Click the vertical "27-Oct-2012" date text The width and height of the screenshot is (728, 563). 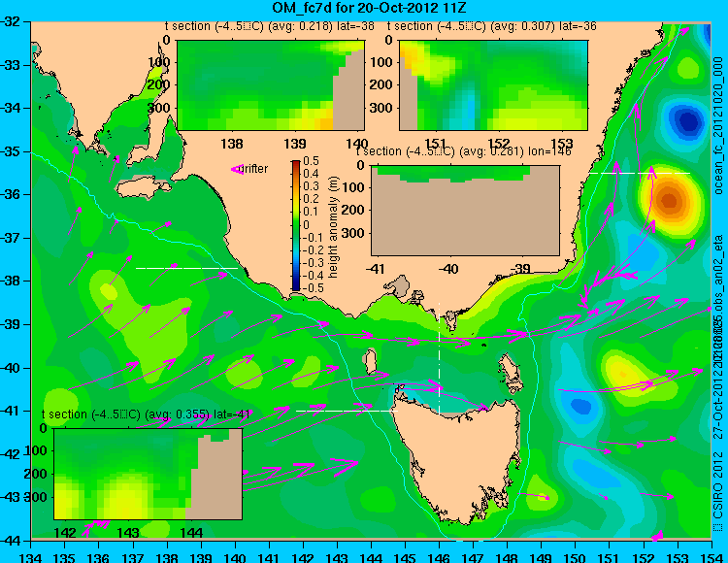pyautogui.click(x=719, y=407)
